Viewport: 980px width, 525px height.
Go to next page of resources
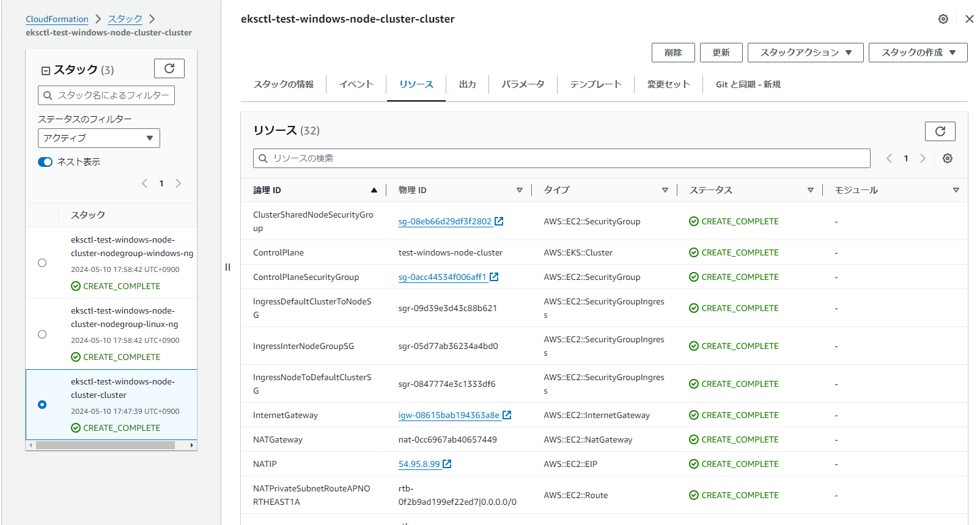pyautogui.click(x=923, y=158)
